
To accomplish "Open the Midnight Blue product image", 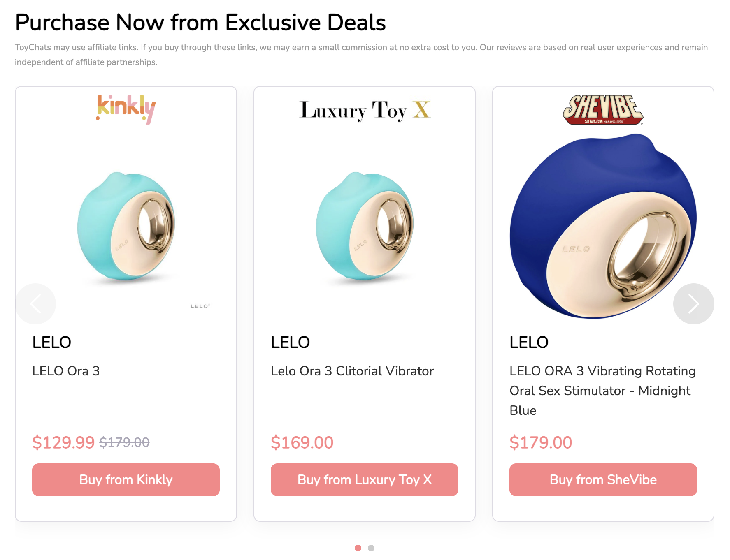I will 603,226.
